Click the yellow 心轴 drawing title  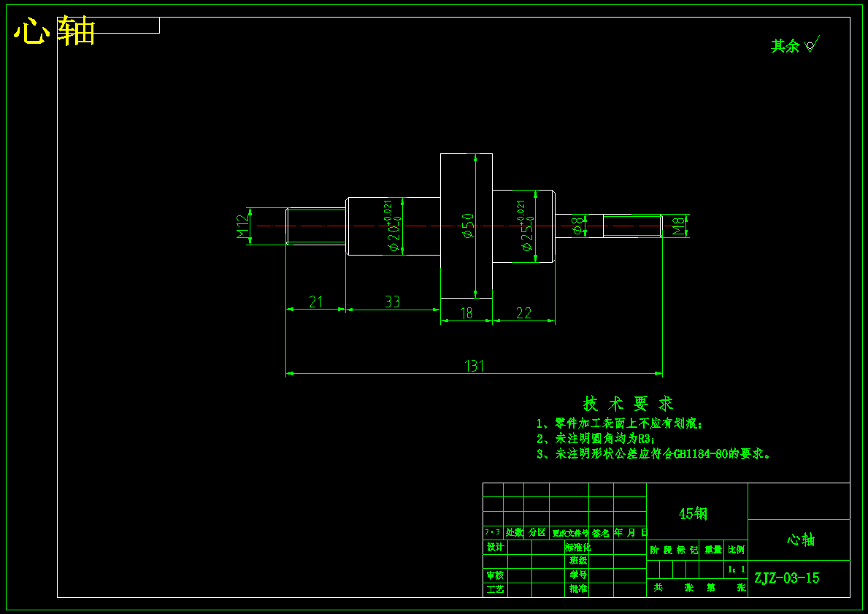54,31
